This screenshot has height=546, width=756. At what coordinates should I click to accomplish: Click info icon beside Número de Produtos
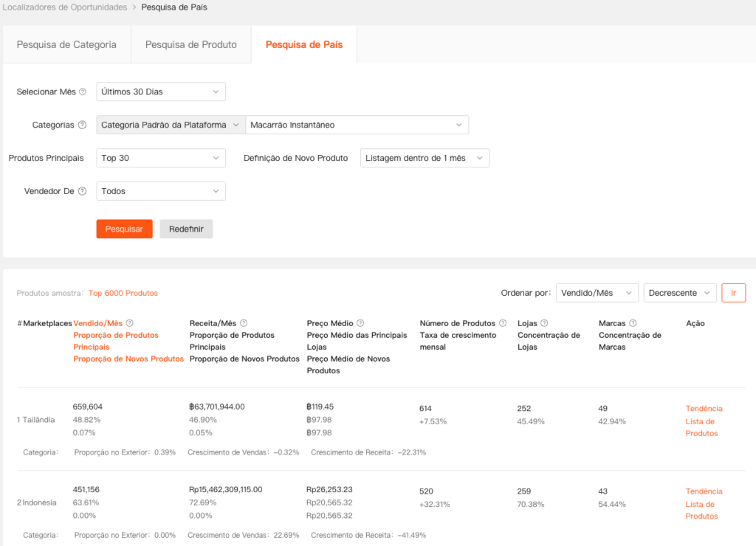click(x=503, y=323)
